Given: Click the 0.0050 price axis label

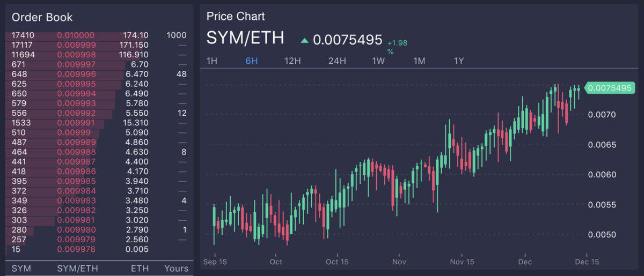Looking at the screenshot, I should click(601, 235).
